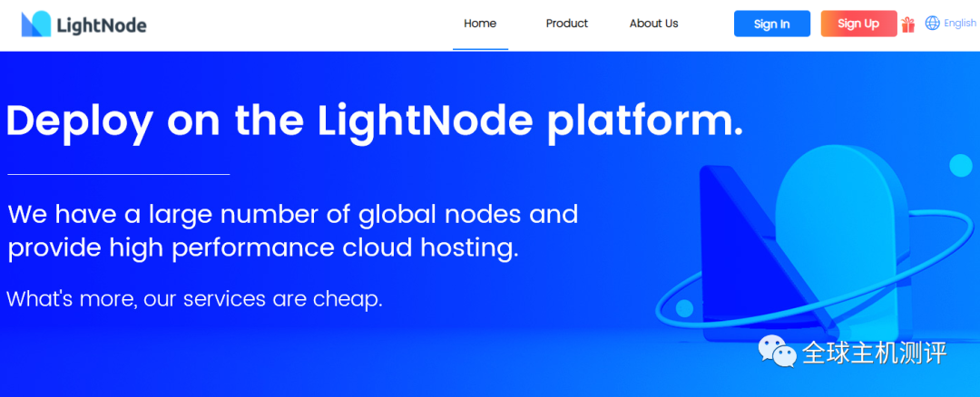Image resolution: width=980 pixels, height=397 pixels.
Task: Click the text "What's more, our services are cheap."
Action: [x=194, y=299]
